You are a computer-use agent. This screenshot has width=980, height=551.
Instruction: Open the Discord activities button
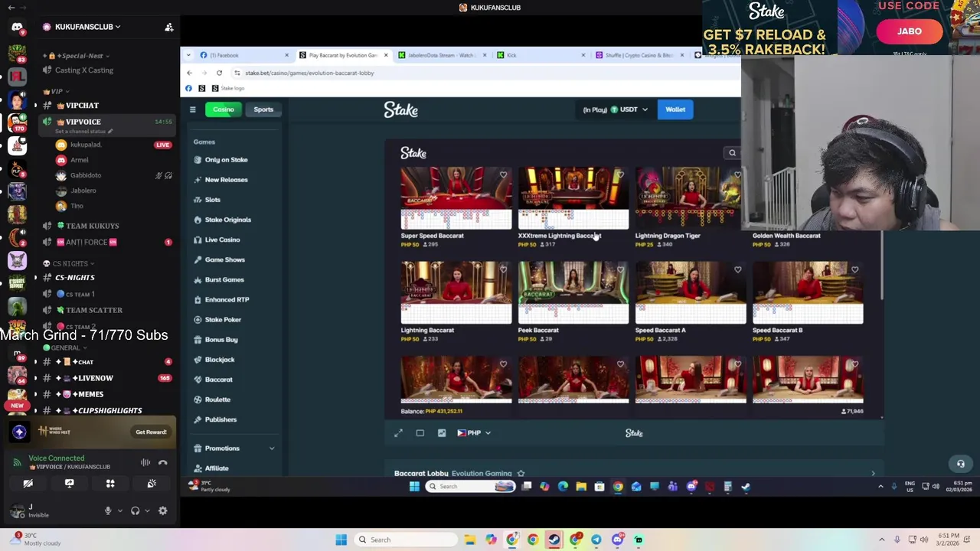tap(110, 484)
